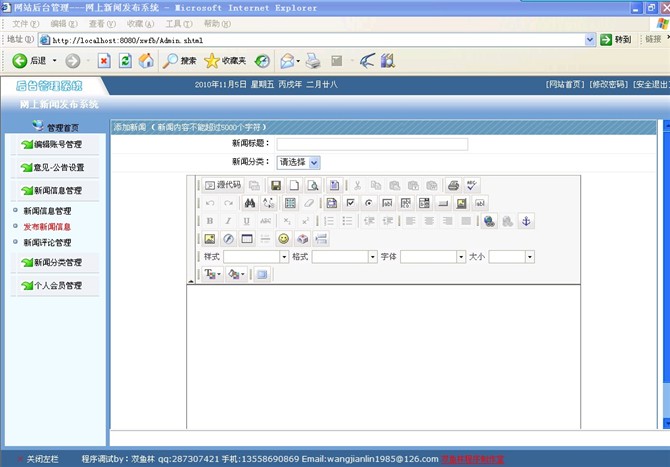Open the background color picker

(236, 274)
